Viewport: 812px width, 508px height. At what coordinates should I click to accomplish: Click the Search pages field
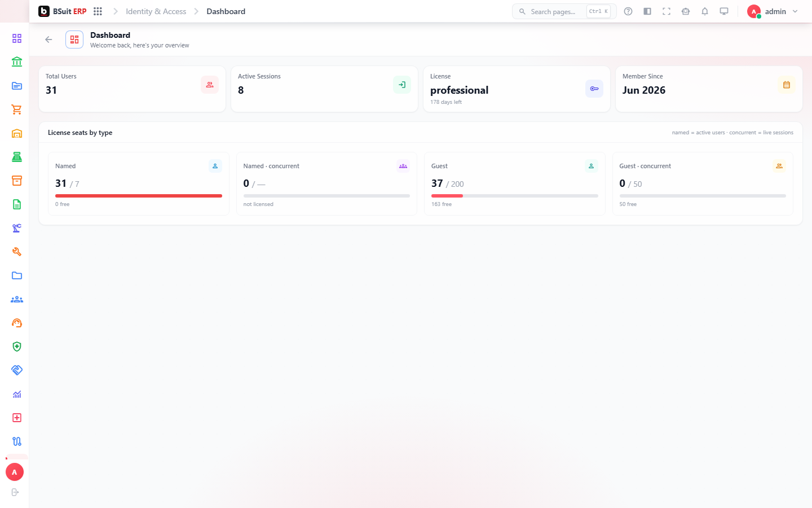(x=564, y=11)
